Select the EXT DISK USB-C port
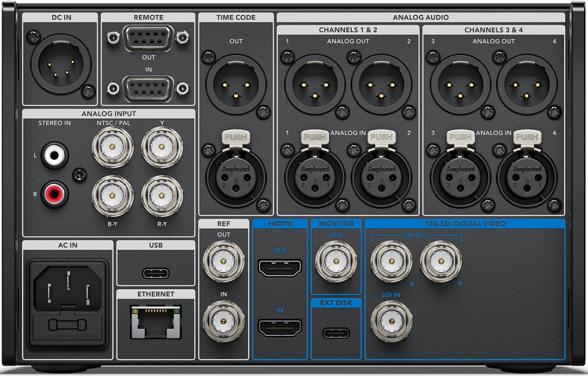 pyautogui.click(x=336, y=333)
